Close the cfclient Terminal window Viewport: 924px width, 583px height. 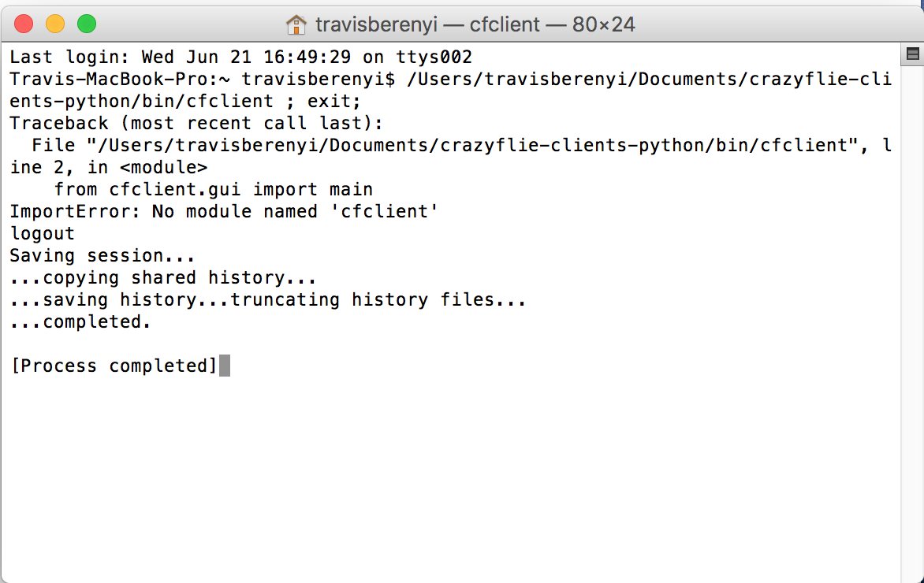tap(24, 24)
